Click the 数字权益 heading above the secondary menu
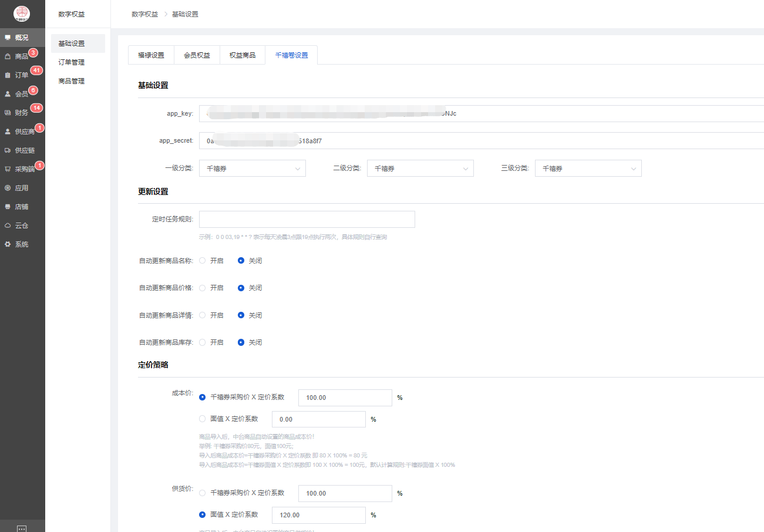The height and width of the screenshot is (532, 764). (x=72, y=14)
